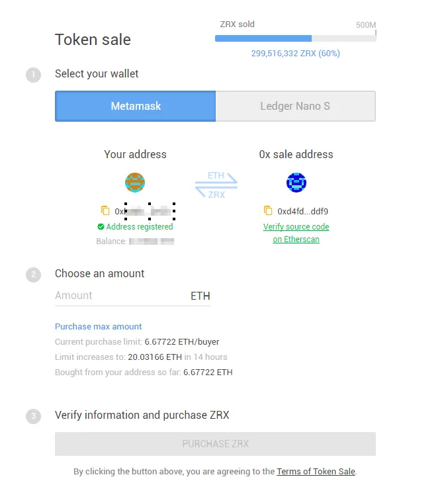The width and height of the screenshot is (448, 481).
Task: Click the step 2 circle badge
Action: pyautogui.click(x=33, y=275)
